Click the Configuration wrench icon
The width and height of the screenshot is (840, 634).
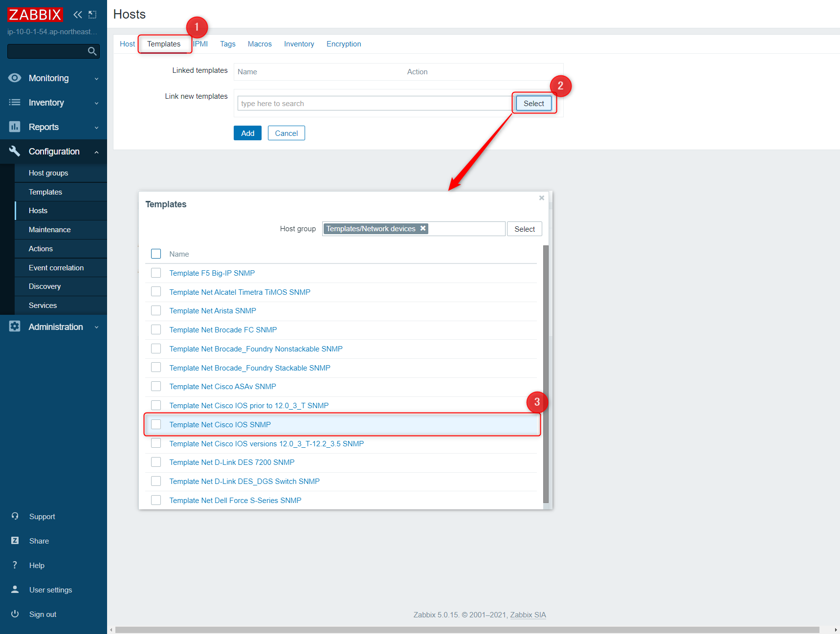[15, 151]
